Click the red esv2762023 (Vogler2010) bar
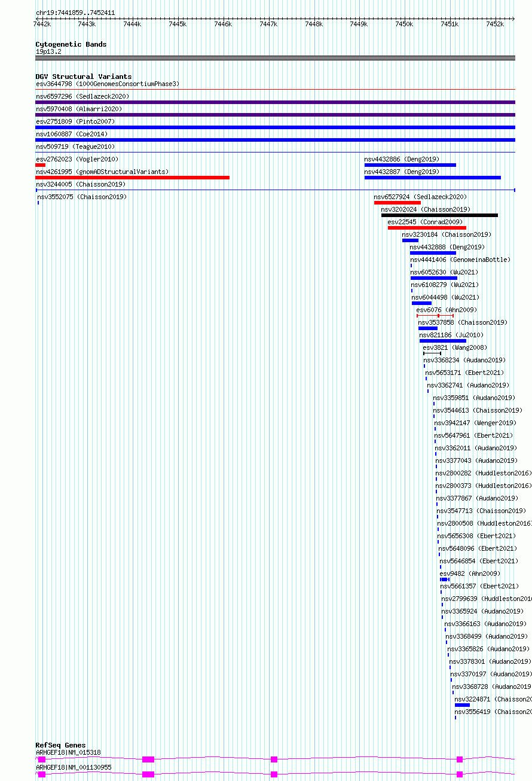 (41, 165)
